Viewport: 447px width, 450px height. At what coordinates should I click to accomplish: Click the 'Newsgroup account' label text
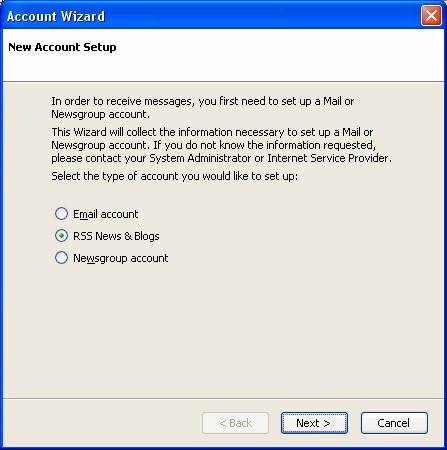coord(121,258)
